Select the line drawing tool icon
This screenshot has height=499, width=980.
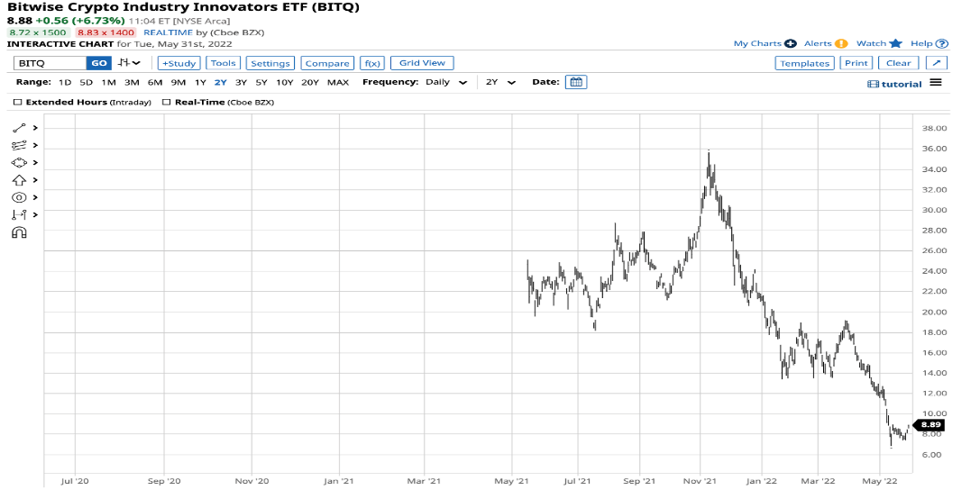[x=19, y=128]
